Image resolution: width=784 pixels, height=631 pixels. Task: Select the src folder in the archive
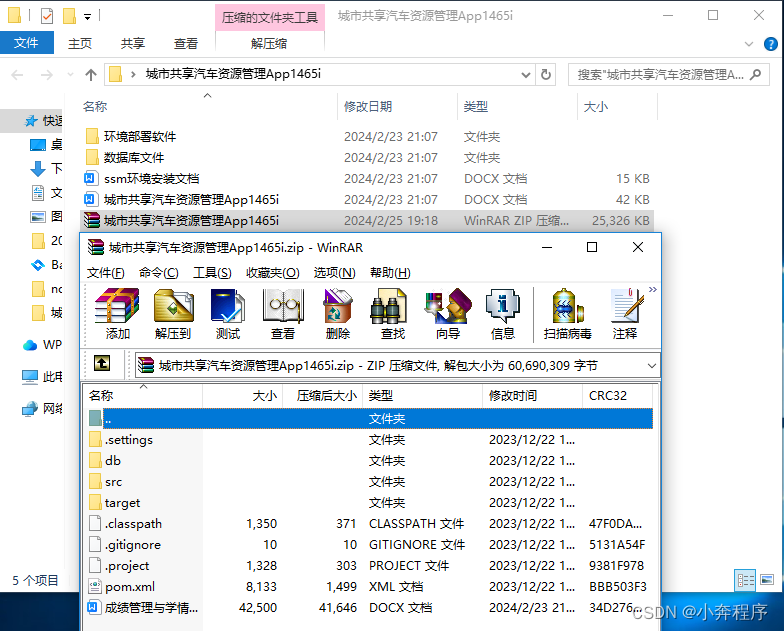[370, 482]
